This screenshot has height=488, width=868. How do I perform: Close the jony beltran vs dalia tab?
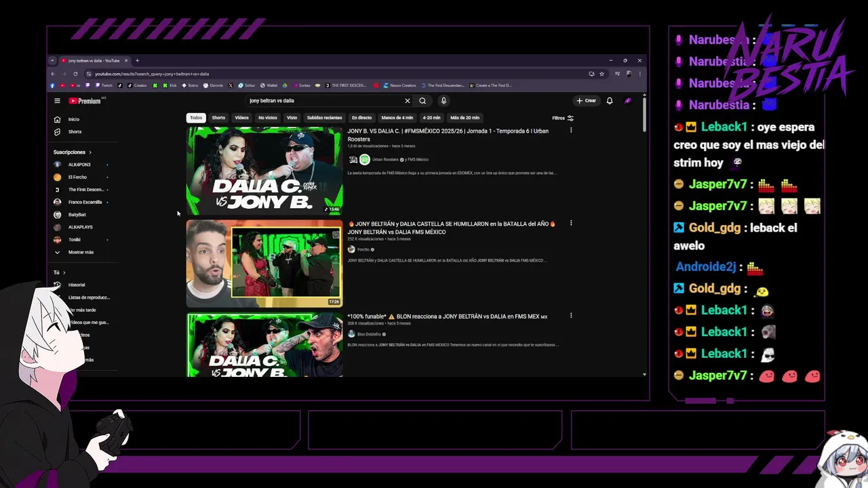tap(125, 60)
